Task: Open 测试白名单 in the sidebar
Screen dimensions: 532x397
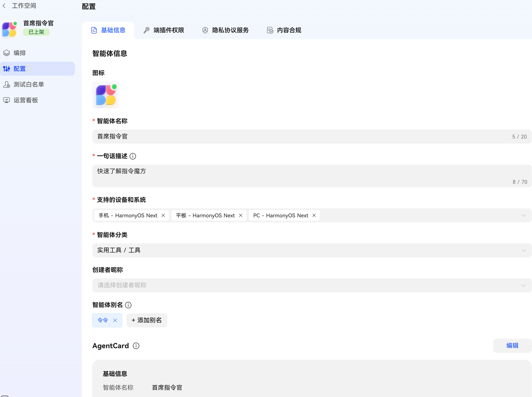Action: [x=29, y=84]
